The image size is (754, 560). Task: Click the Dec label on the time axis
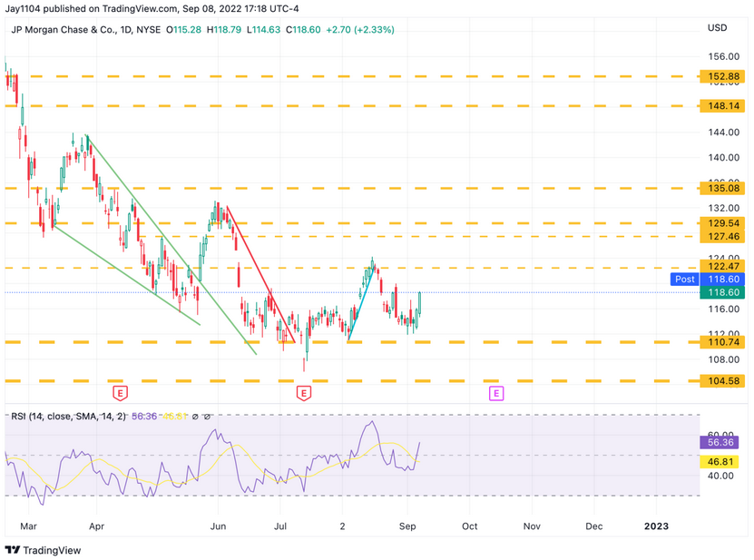pyautogui.click(x=594, y=526)
